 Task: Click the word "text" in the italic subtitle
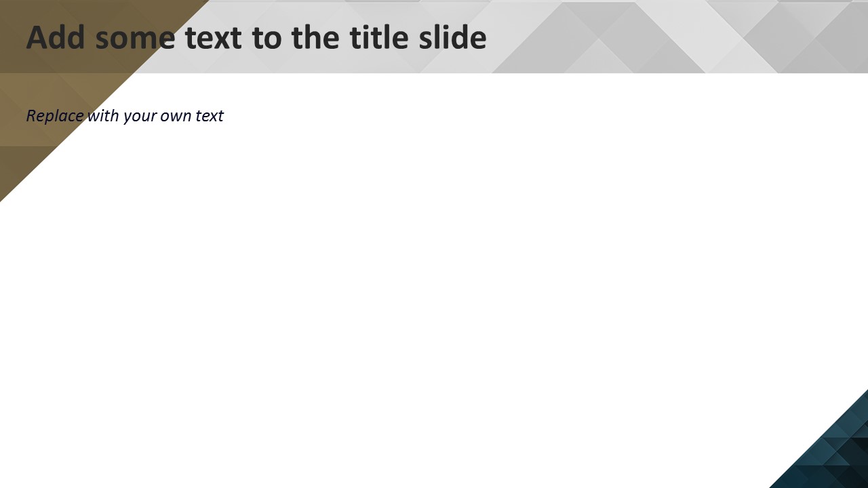[x=210, y=116]
